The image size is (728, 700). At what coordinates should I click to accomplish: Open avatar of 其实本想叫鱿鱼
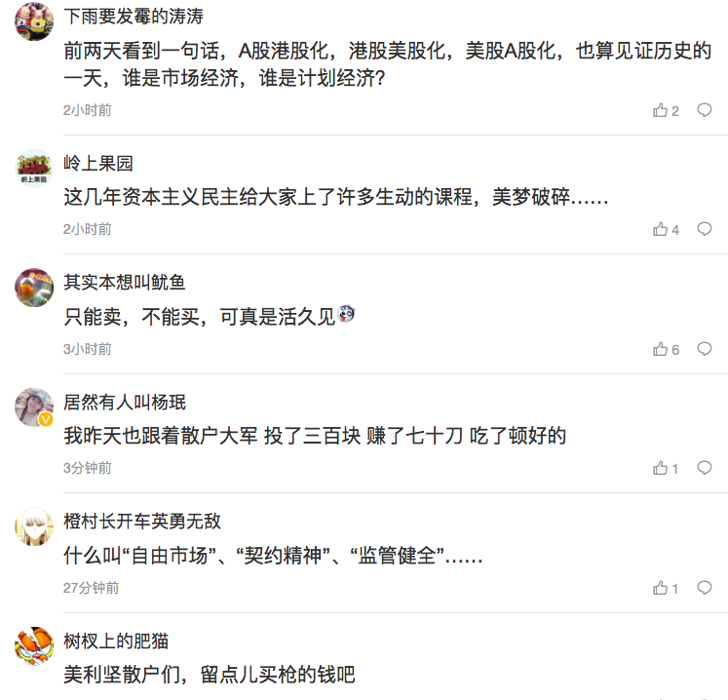tap(34, 288)
